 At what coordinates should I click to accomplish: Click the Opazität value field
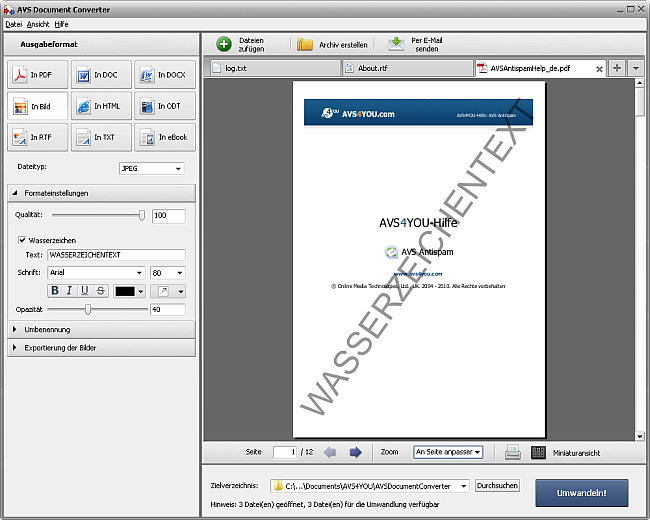[x=168, y=309]
